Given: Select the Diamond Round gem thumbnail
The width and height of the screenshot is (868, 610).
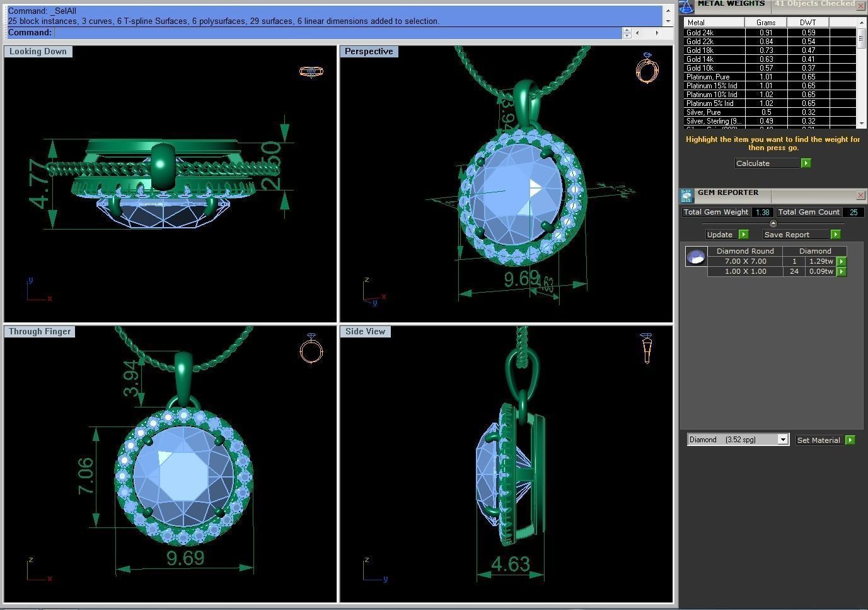Looking at the screenshot, I should point(696,257).
